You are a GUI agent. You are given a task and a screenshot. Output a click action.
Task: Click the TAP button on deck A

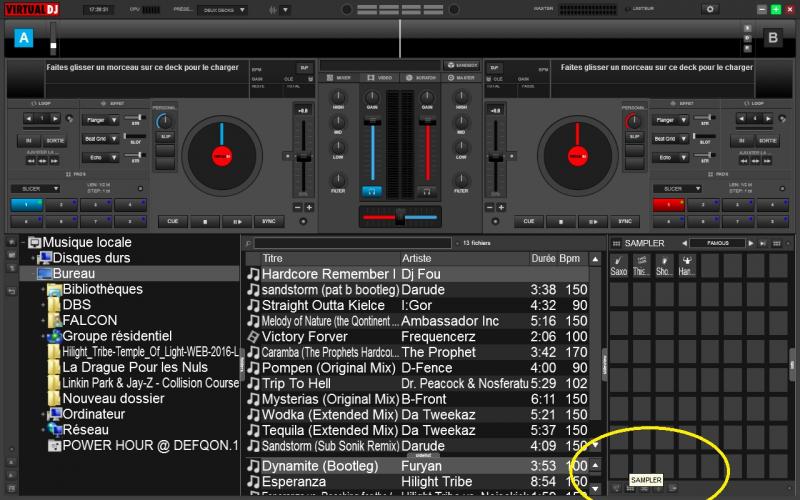click(304, 68)
